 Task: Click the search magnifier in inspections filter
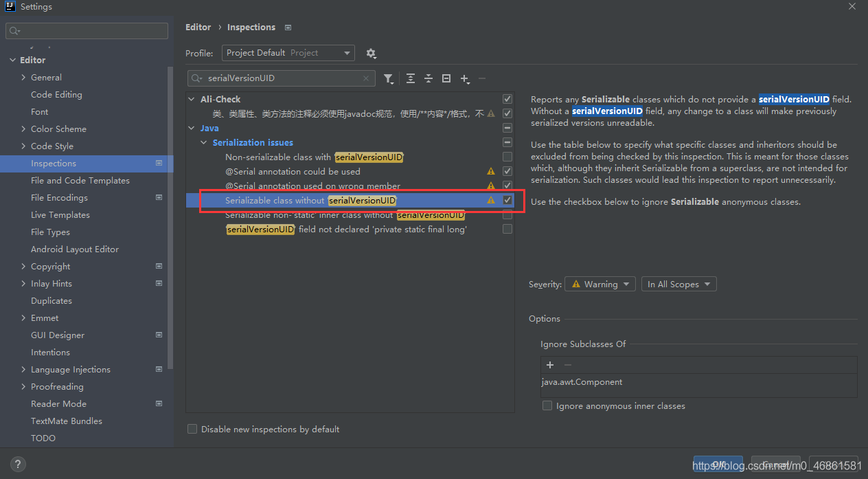pyautogui.click(x=197, y=78)
